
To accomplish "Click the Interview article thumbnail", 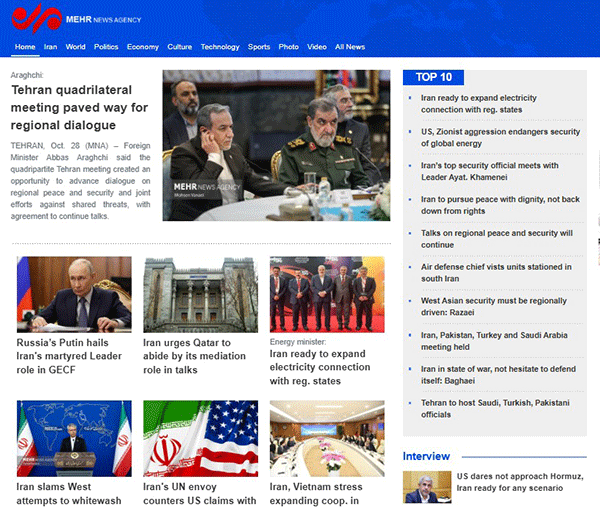I will pyautogui.click(x=427, y=487).
